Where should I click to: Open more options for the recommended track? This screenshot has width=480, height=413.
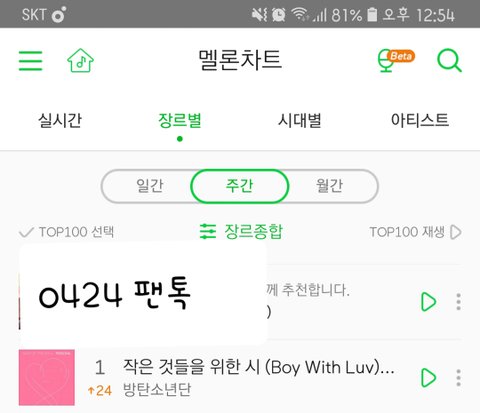coord(459,302)
